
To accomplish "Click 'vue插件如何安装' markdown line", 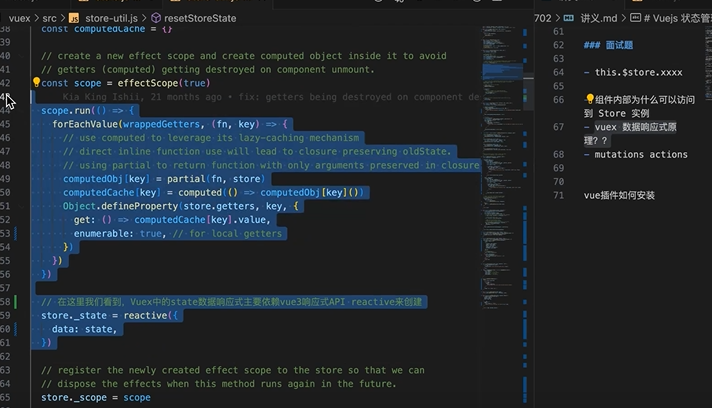I will click(619, 195).
